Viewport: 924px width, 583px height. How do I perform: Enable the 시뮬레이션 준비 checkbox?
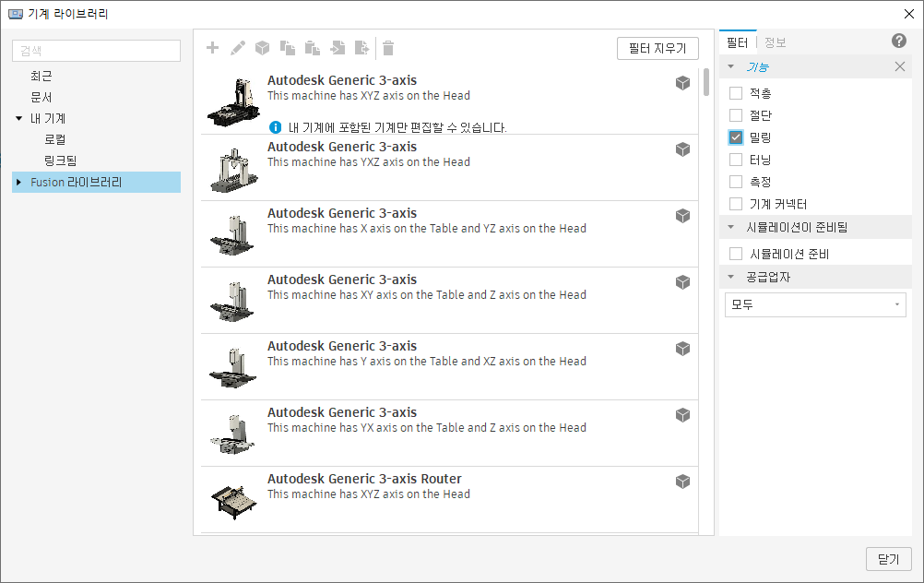tap(736, 254)
